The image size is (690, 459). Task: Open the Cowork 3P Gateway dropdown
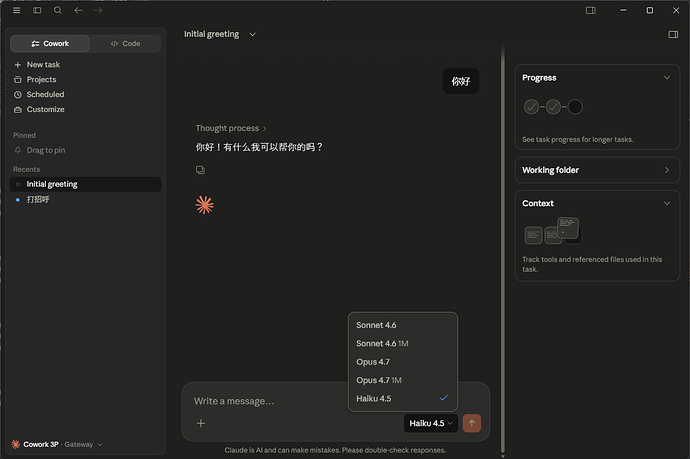tap(57, 444)
